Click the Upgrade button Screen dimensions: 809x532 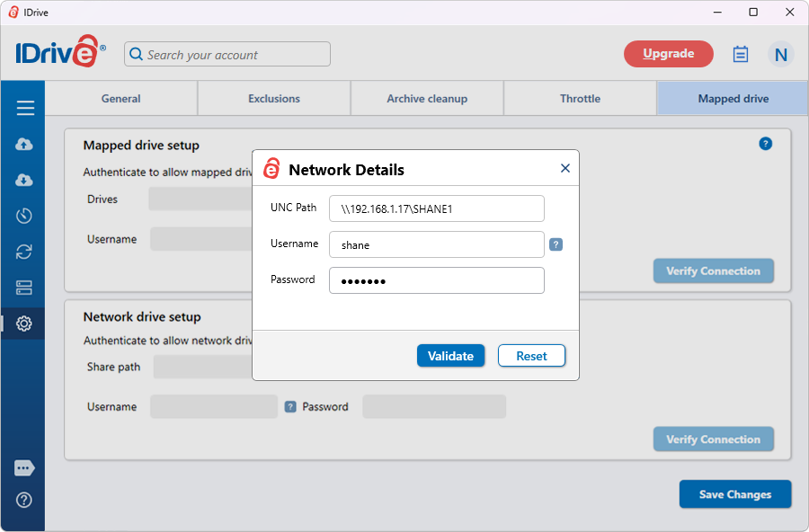[x=669, y=54]
